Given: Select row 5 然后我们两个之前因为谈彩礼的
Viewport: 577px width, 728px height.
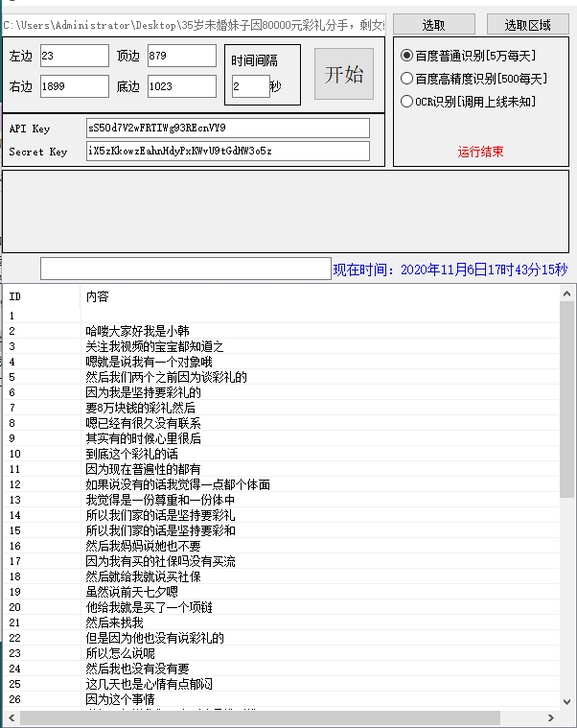Looking at the screenshot, I should click(281, 377).
